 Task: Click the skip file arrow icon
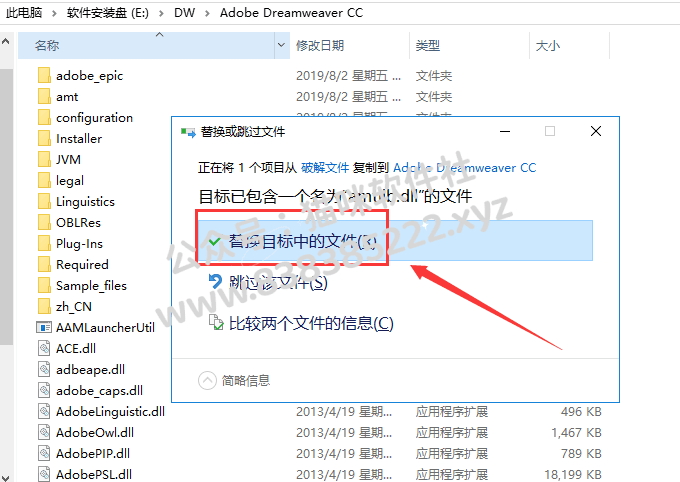pyautogui.click(x=215, y=282)
